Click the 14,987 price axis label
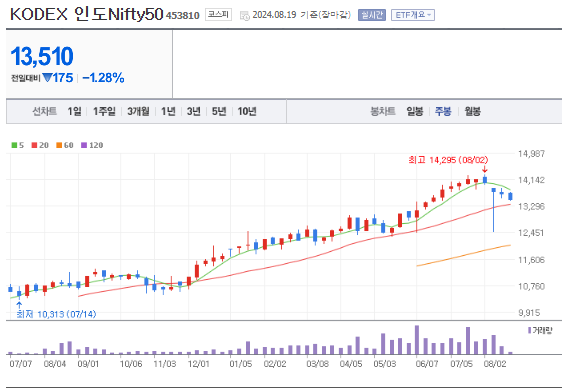Screen dimensions: 562x388 (x=531, y=154)
